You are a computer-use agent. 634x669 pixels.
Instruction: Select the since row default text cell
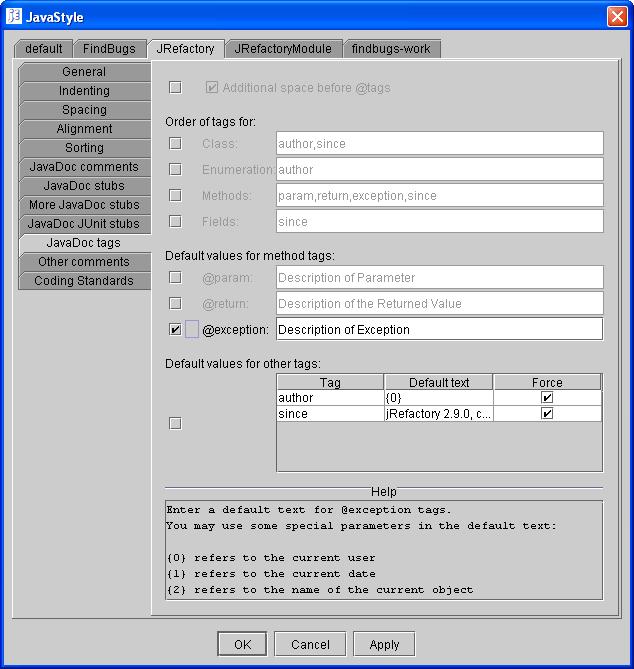click(x=438, y=414)
